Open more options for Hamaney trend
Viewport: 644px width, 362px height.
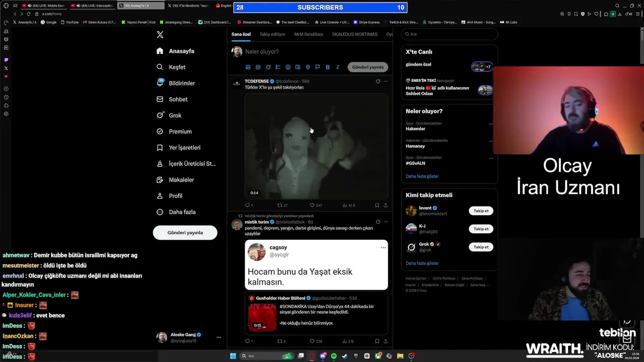coord(491,141)
